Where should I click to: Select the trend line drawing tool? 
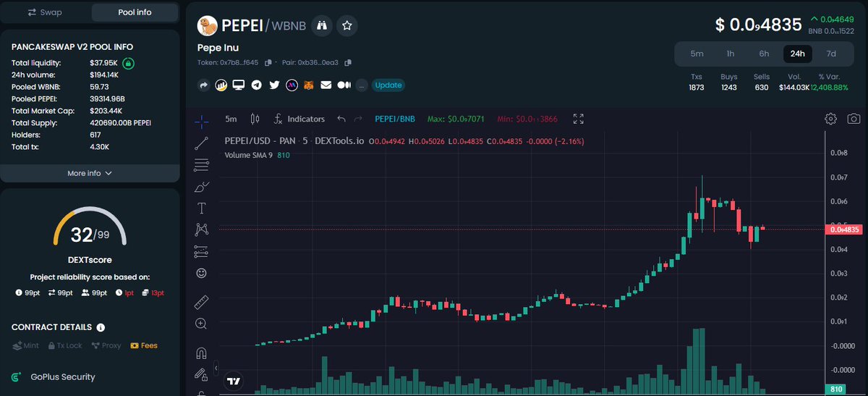click(x=202, y=143)
